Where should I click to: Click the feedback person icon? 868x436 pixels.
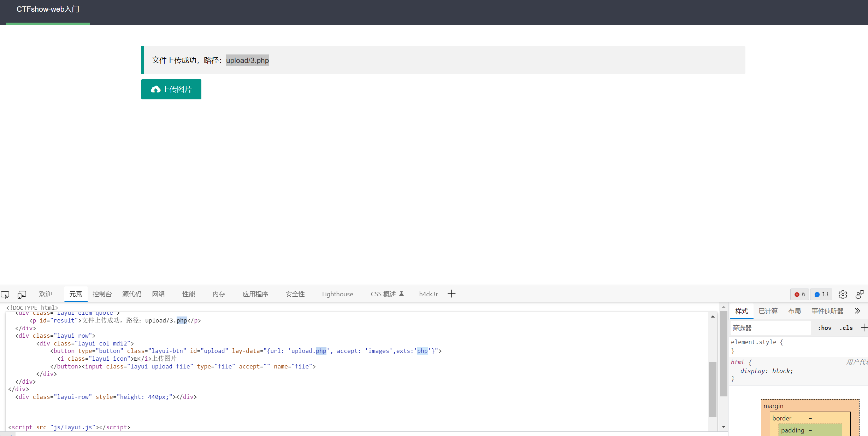click(860, 295)
